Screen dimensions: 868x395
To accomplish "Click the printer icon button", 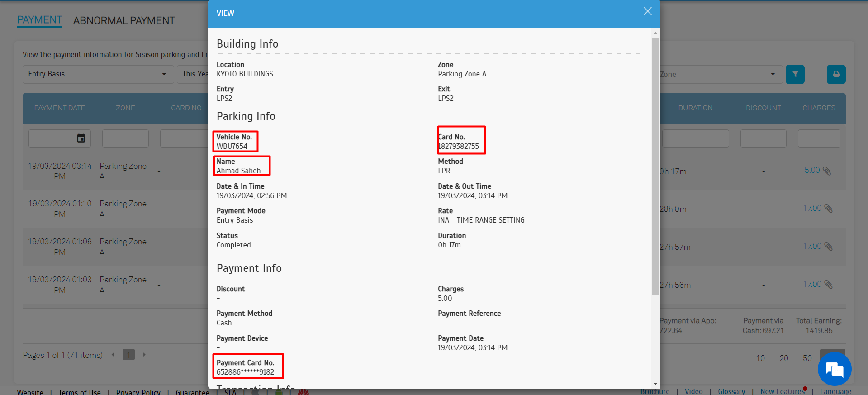I will point(836,74).
